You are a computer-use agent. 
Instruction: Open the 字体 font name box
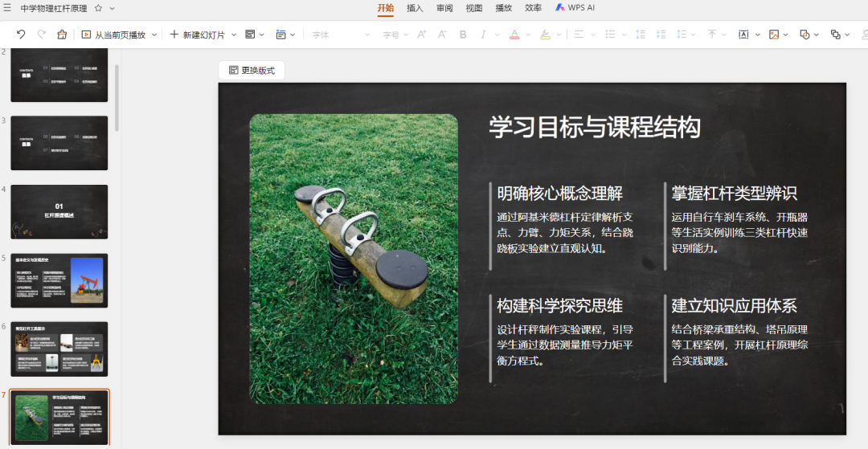tap(340, 35)
